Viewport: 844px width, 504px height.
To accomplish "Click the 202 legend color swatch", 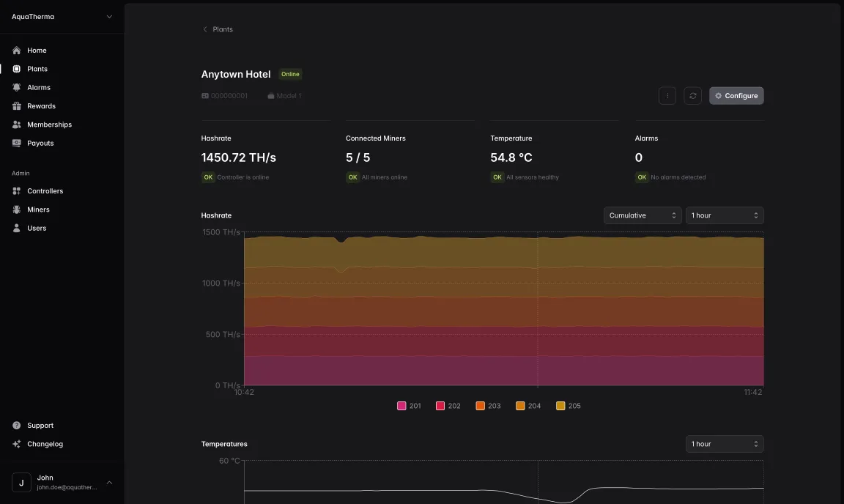I will click(440, 405).
